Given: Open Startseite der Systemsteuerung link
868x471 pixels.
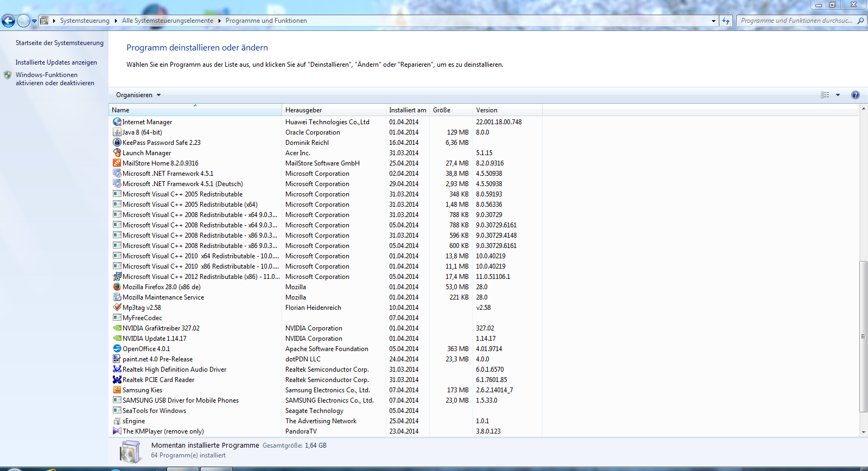Looking at the screenshot, I should pos(59,43).
